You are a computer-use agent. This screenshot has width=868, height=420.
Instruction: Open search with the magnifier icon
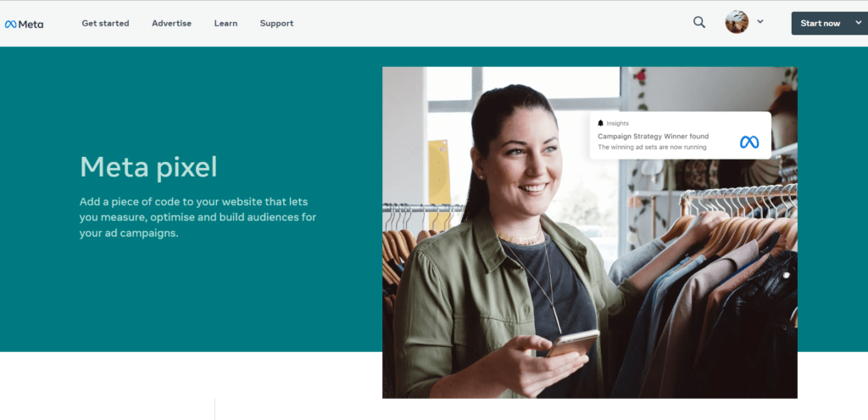point(699,22)
